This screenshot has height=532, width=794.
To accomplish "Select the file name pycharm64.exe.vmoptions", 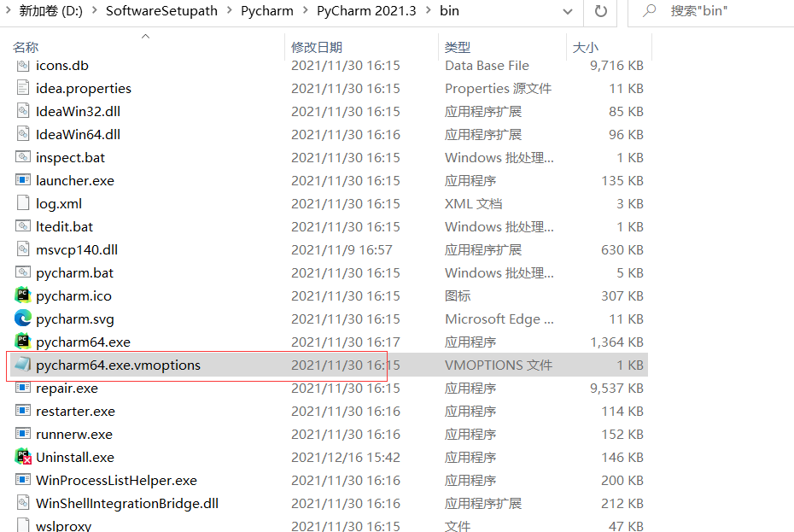I will point(118,365).
